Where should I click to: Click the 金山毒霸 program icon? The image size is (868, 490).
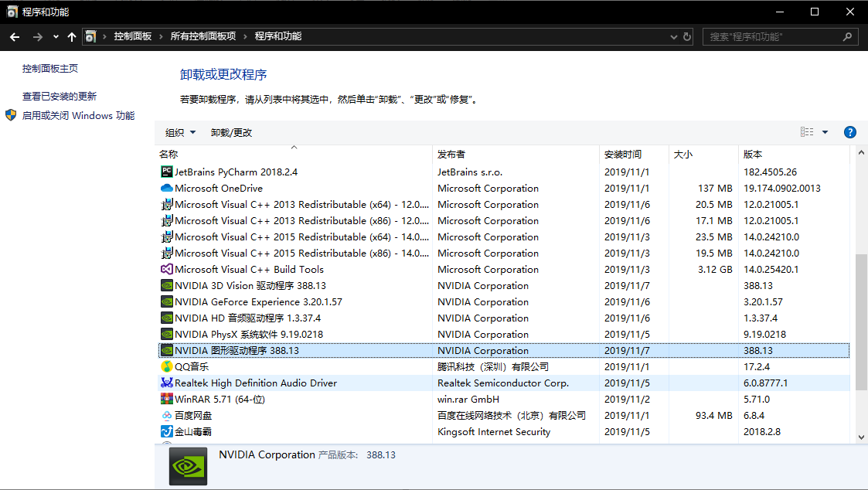click(167, 431)
